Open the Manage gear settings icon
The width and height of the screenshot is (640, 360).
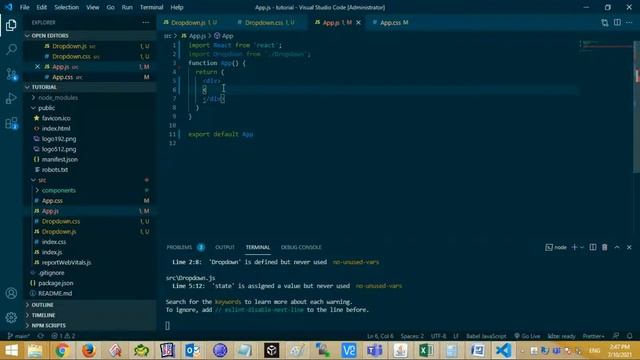point(11,317)
